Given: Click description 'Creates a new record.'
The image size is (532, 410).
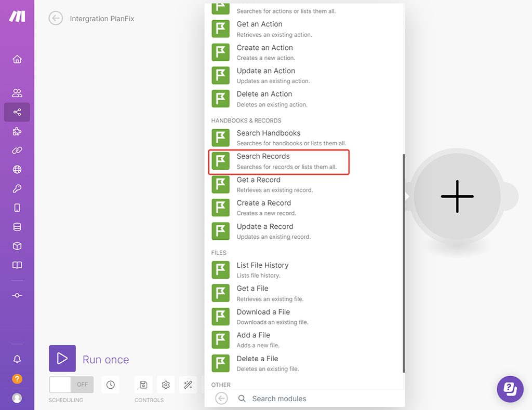Looking at the screenshot, I should 267,213.
